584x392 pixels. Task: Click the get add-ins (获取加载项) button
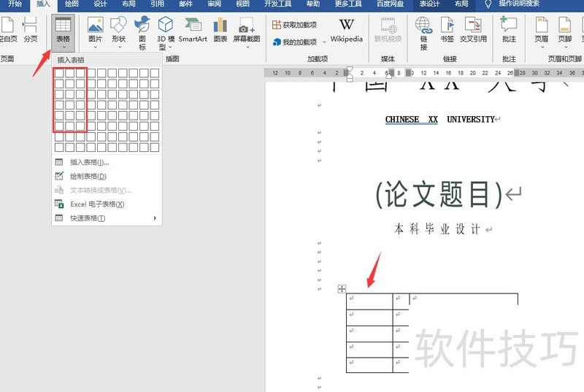tap(296, 25)
